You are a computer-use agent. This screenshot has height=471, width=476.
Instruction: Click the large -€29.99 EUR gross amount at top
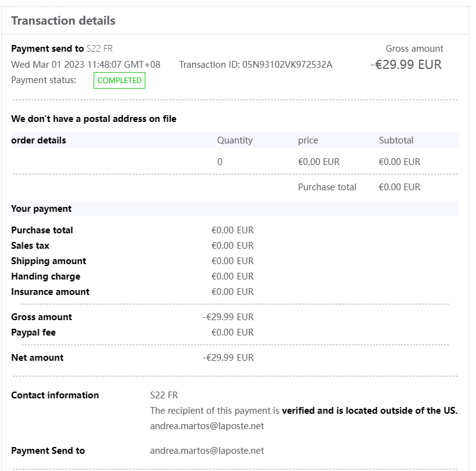tap(406, 65)
